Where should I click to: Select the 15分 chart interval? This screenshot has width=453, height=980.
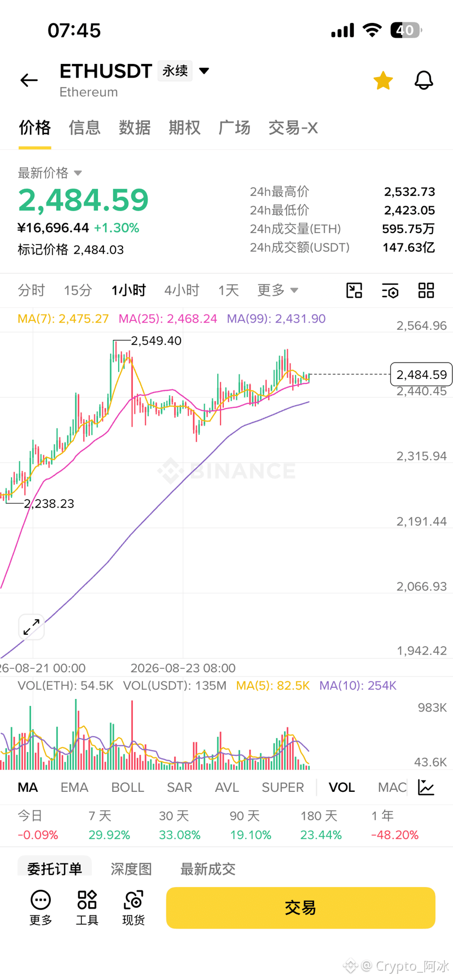pyautogui.click(x=78, y=290)
